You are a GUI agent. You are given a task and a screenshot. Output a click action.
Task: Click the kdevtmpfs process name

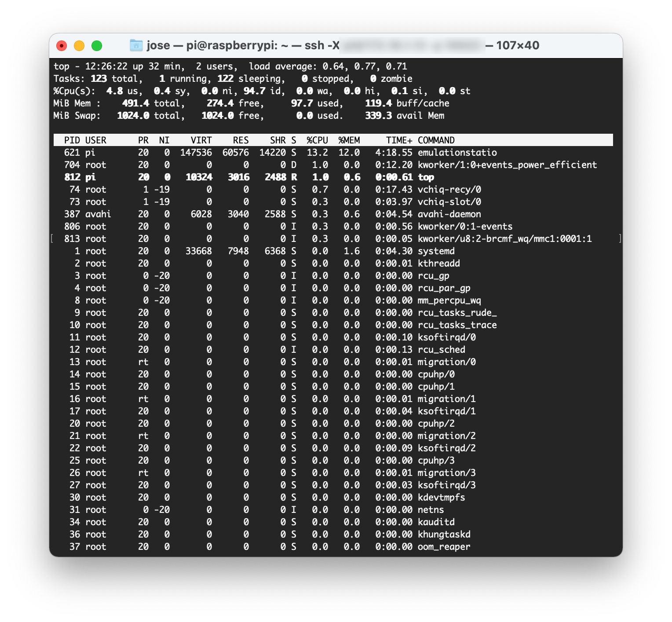442,498
